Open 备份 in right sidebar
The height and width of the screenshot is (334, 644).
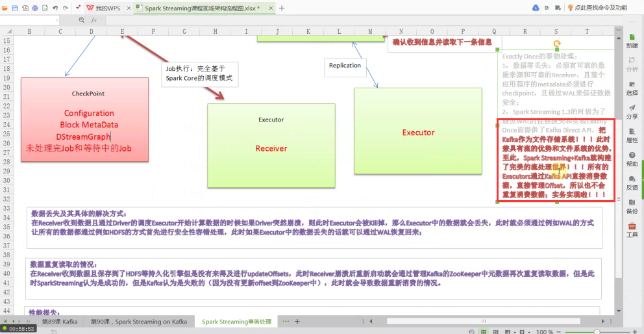click(x=632, y=206)
